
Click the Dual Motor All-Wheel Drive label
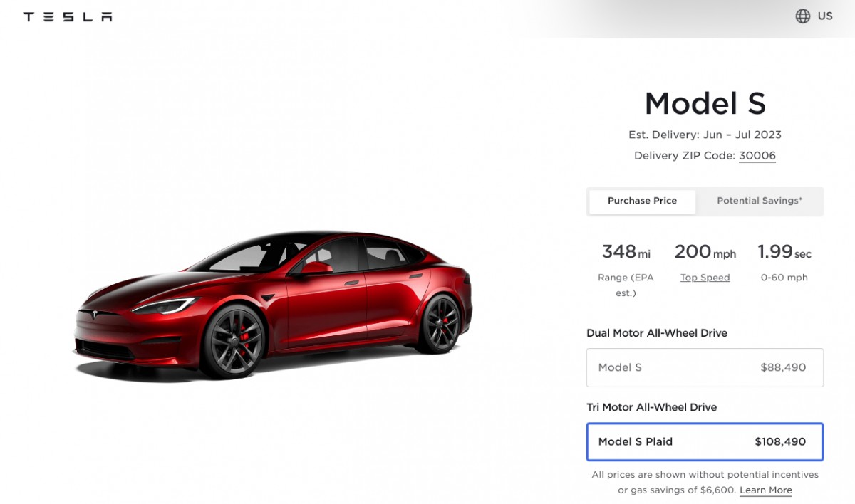(657, 332)
